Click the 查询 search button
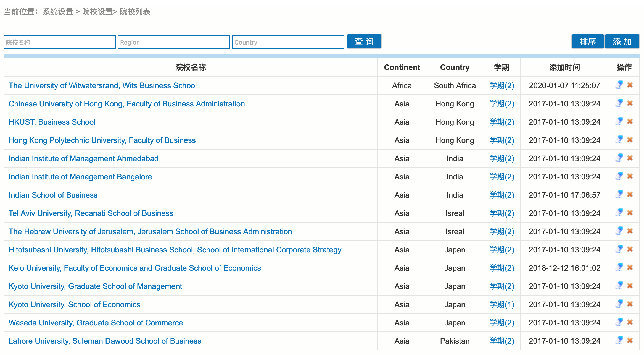The width and height of the screenshot is (644, 355). pyautogui.click(x=364, y=41)
